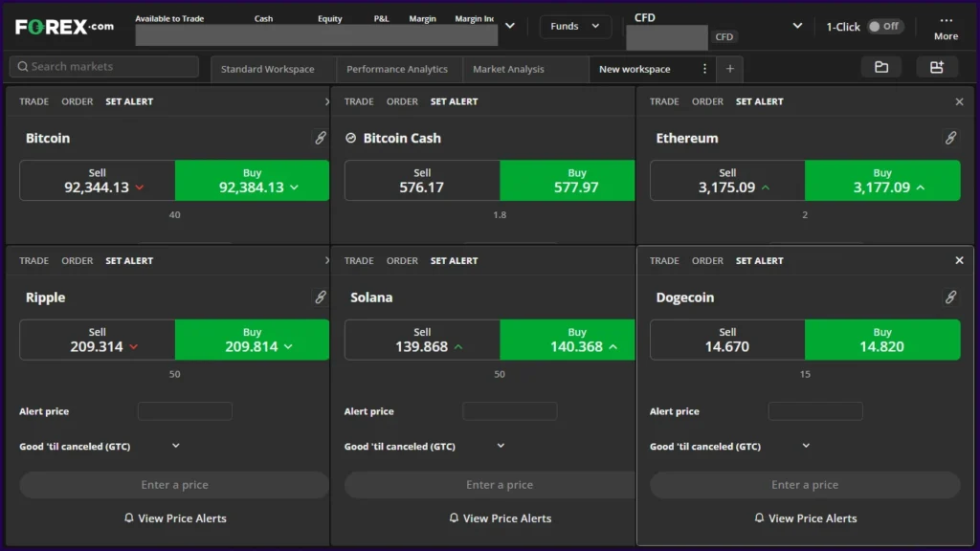The width and height of the screenshot is (980, 551).
Task: Click the chain link icon for Ripple
Action: (320, 298)
